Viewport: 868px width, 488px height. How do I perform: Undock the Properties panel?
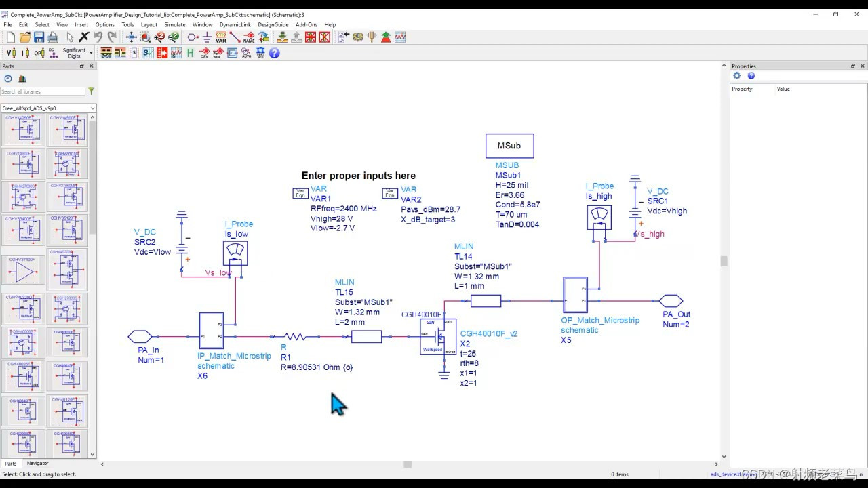point(853,66)
